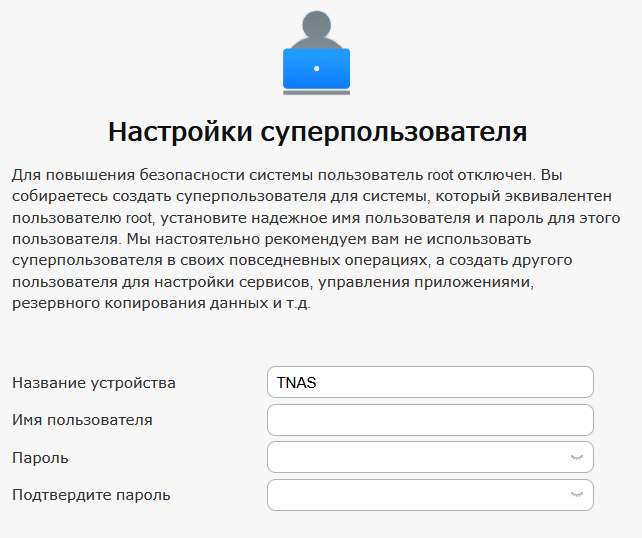
Task: Click the Настройки суперпользователя heading
Action: pos(317,132)
